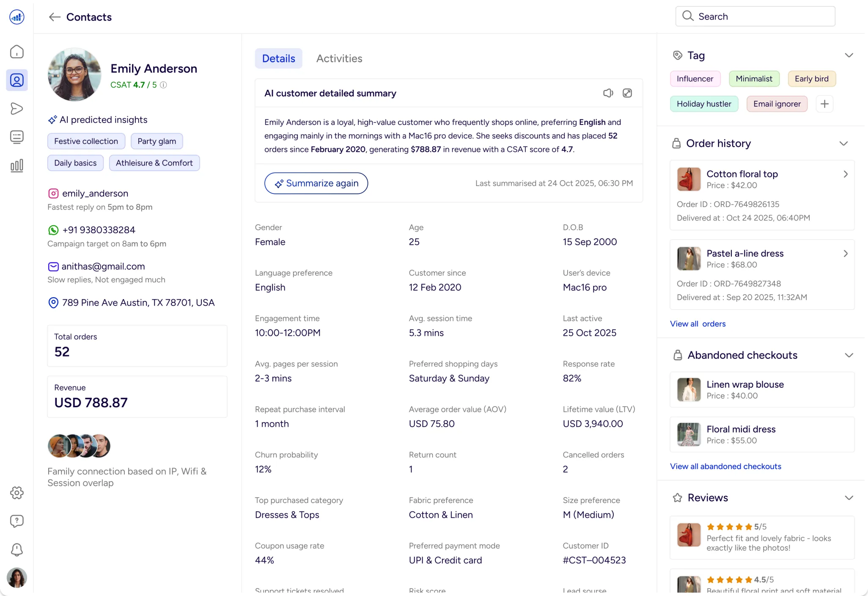The image size is (868, 596).
Task: Click the back arrow beside Contacts
Action: [x=55, y=17]
